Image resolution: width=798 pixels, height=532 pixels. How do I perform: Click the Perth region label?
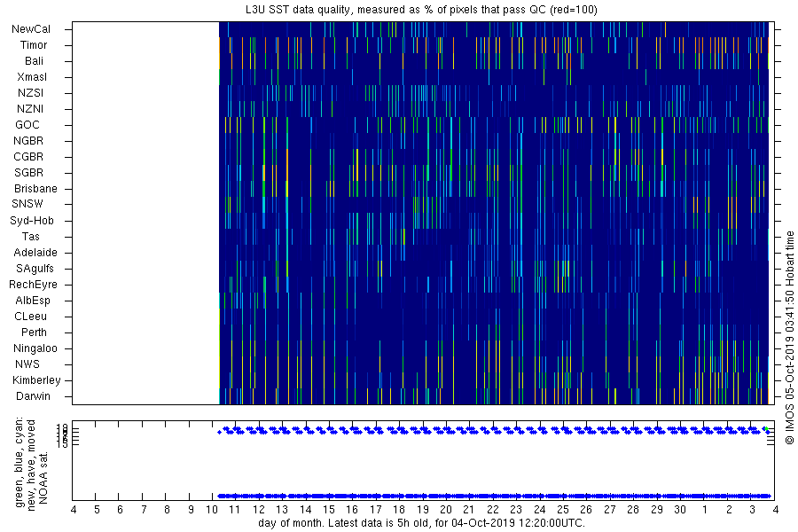pyautogui.click(x=34, y=332)
